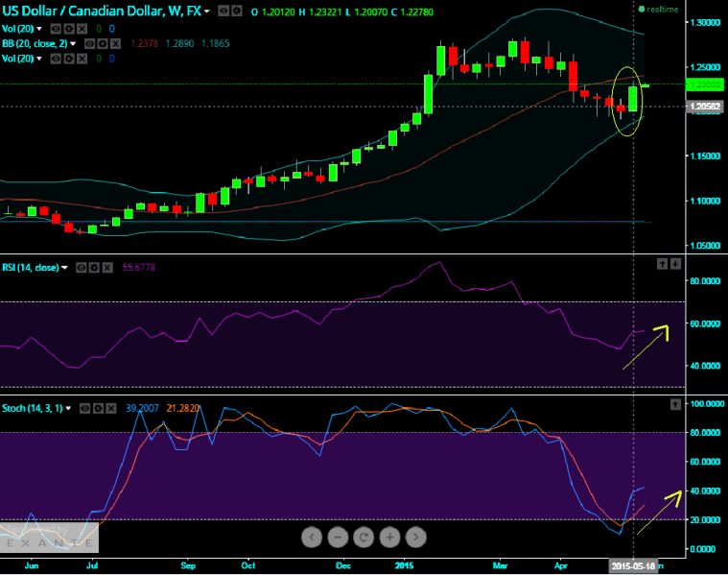
Task: Click the US Dollar / Canadian Dollar, W, FX title
Action: point(102,12)
